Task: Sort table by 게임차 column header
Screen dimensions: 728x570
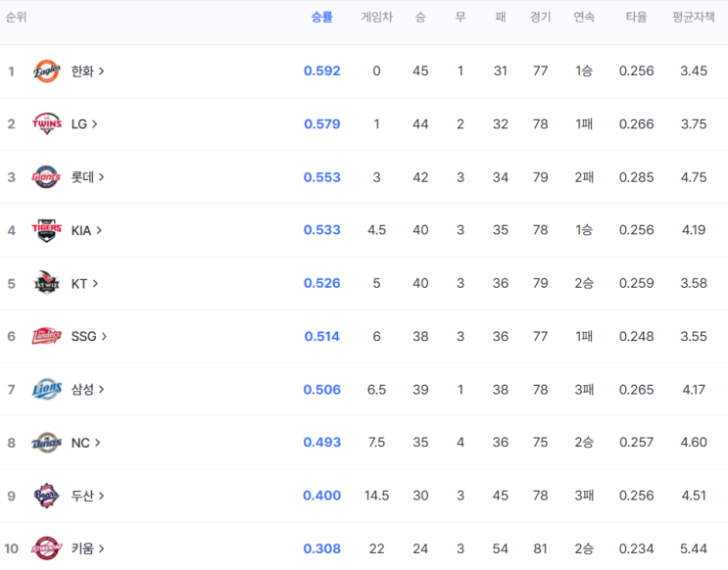Action: 376,18
